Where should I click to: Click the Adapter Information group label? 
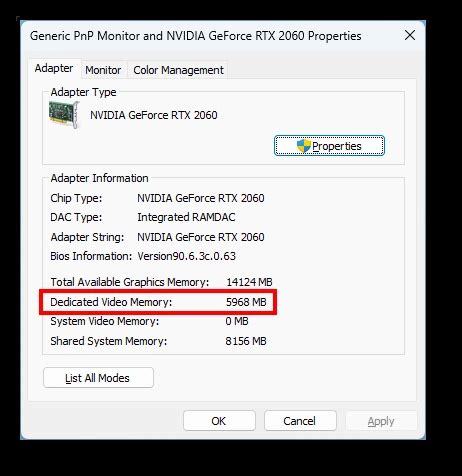pos(99,178)
